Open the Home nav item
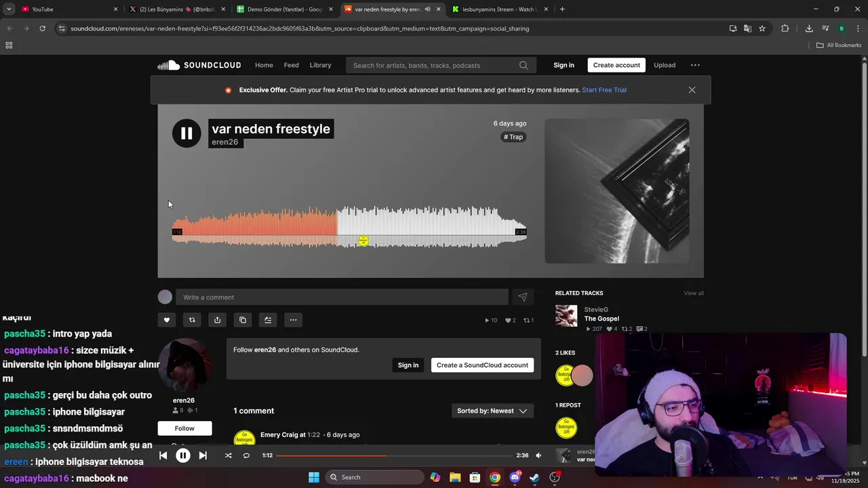868x488 pixels. pos(264,65)
